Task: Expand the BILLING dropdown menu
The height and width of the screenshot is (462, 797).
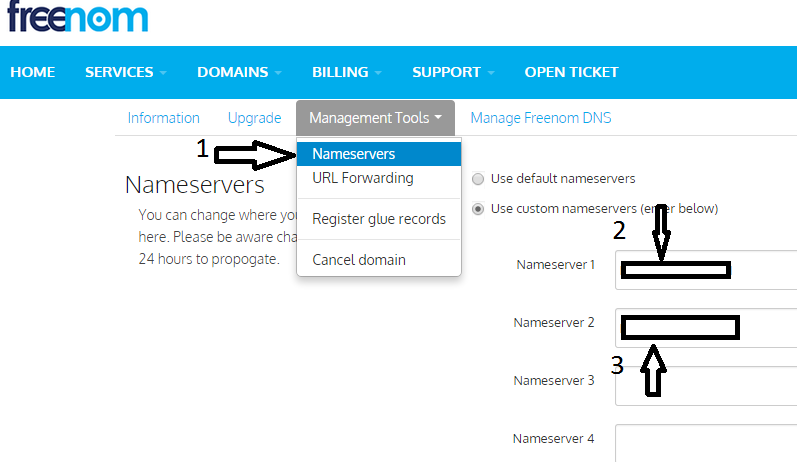Action: 347,72
